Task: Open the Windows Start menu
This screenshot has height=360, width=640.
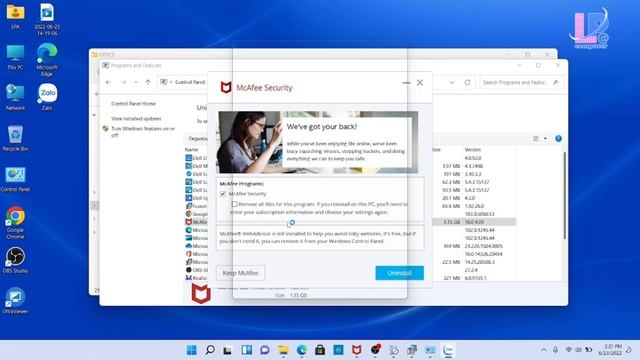Action: [x=191, y=350]
